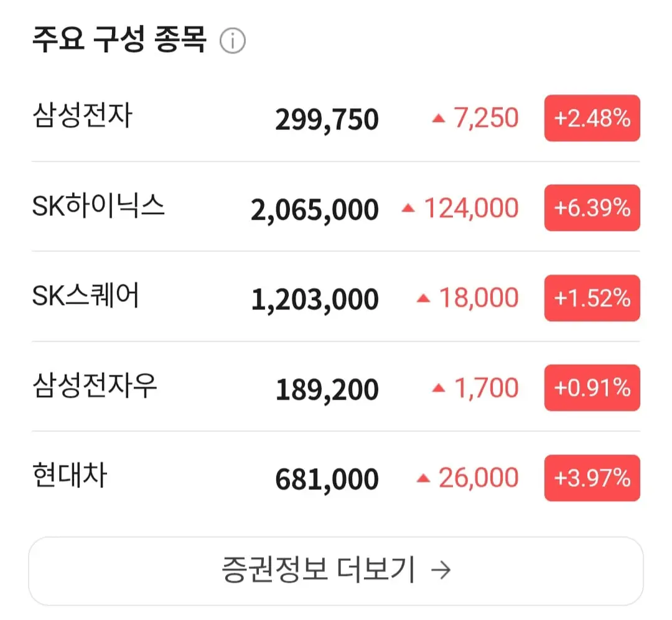Click the up-triangle next to 1,700
The image size is (672, 620).
pyautogui.click(x=439, y=388)
